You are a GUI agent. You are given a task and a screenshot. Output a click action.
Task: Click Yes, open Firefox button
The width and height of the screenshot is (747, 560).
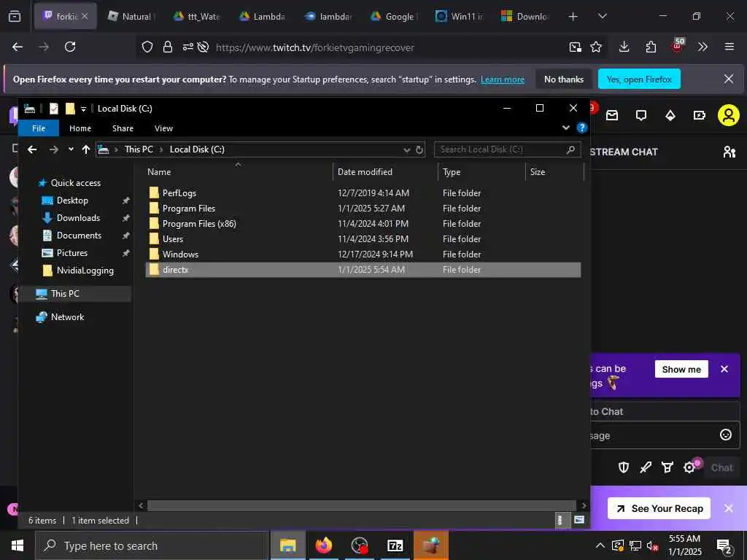(639, 79)
